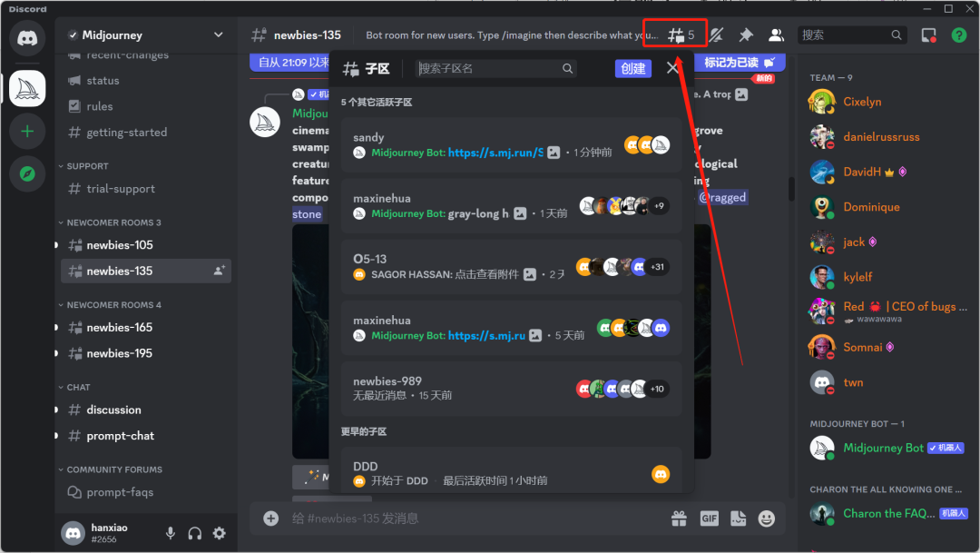Select the Midjourney server sailboat icon
The height and width of the screenshot is (553, 980).
(x=27, y=89)
